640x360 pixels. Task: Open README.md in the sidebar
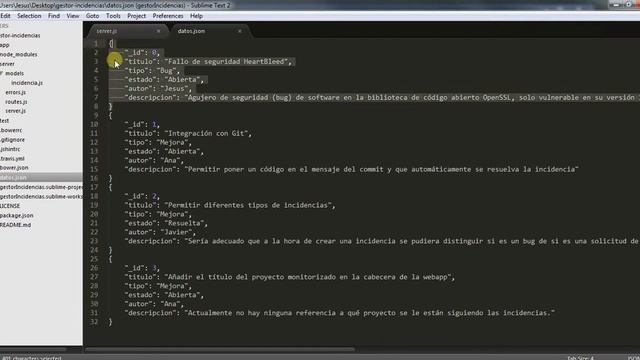(x=16, y=225)
